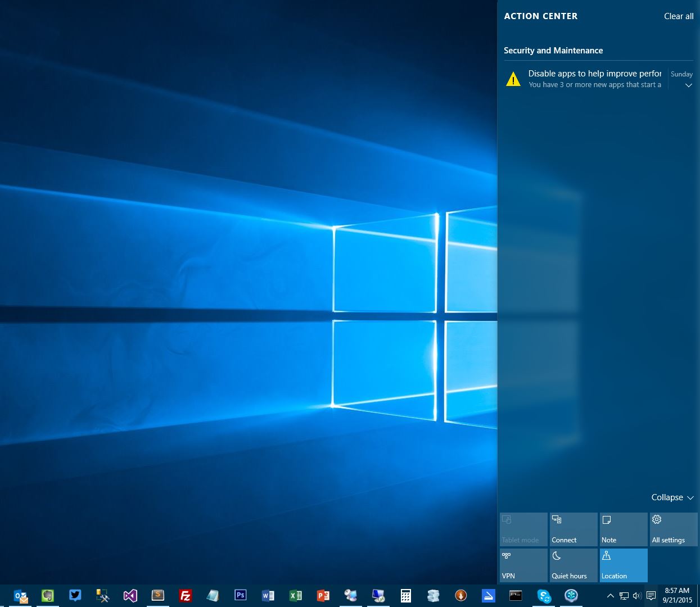700x607 pixels.
Task: Click the Action Center notification tray icon
Action: (x=651, y=596)
